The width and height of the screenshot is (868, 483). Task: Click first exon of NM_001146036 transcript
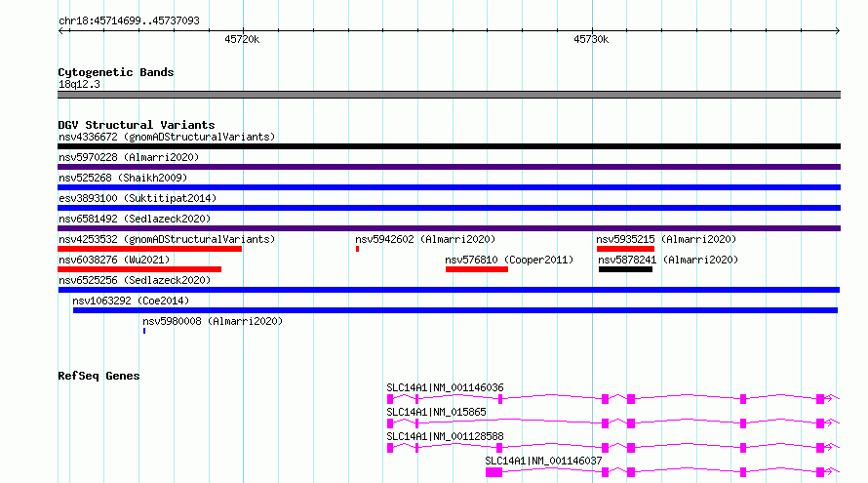(390, 399)
